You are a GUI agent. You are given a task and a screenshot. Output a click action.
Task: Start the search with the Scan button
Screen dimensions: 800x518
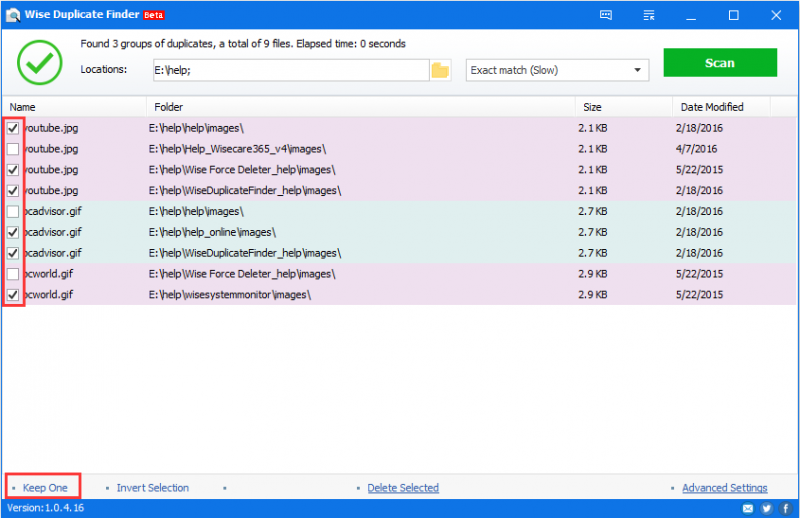tap(720, 63)
